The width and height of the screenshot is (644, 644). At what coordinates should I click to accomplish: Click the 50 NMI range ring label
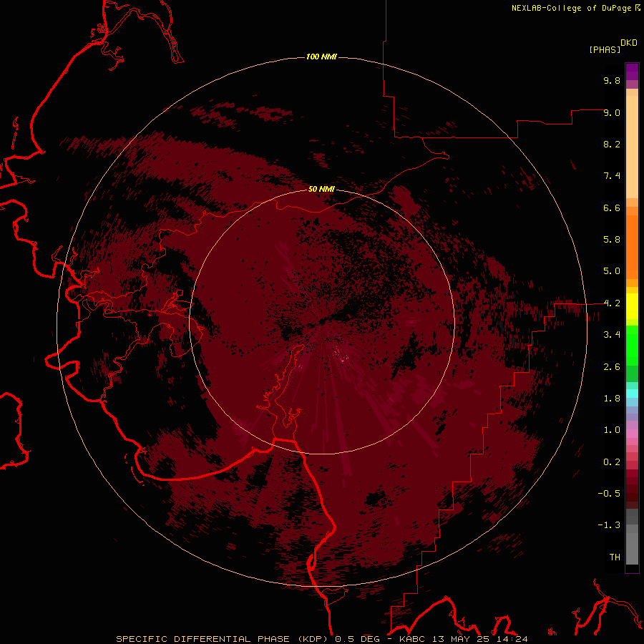click(321, 189)
